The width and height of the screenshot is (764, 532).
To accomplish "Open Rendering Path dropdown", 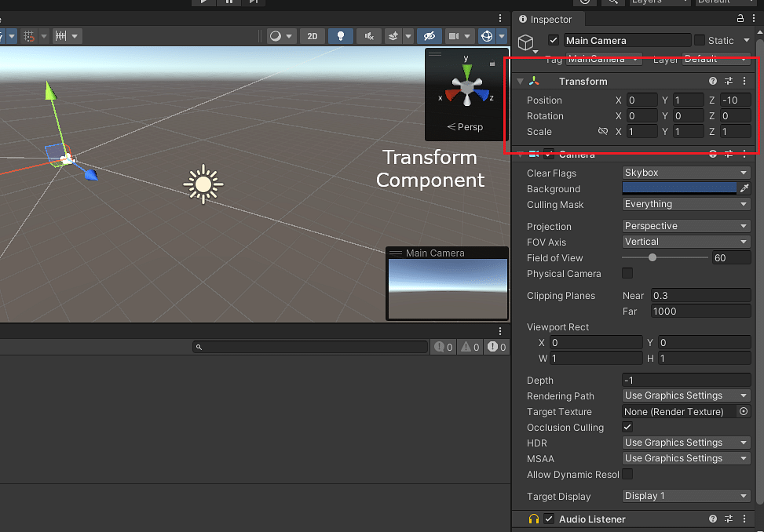I will click(x=686, y=395).
